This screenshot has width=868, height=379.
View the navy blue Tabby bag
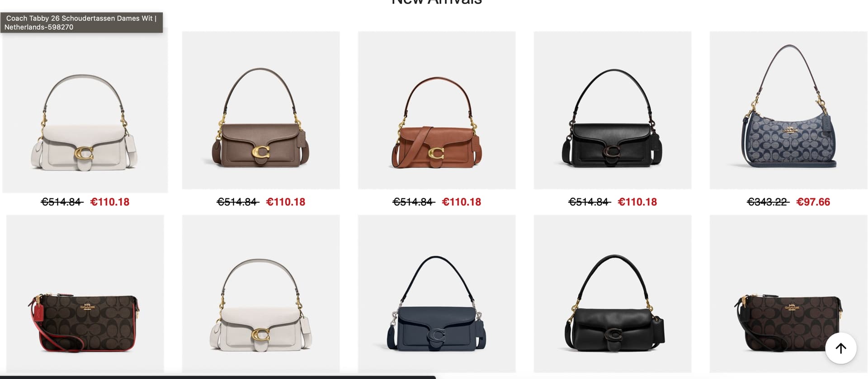click(x=437, y=294)
